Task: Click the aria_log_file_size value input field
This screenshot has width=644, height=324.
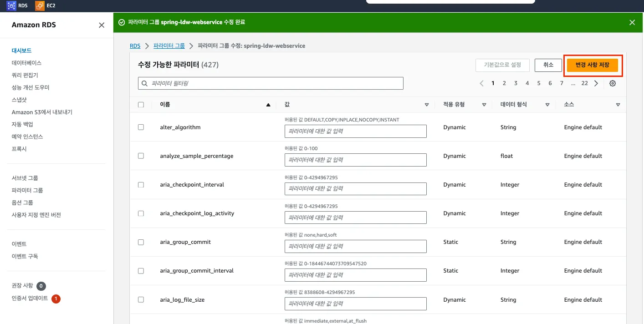Action: 356,304
